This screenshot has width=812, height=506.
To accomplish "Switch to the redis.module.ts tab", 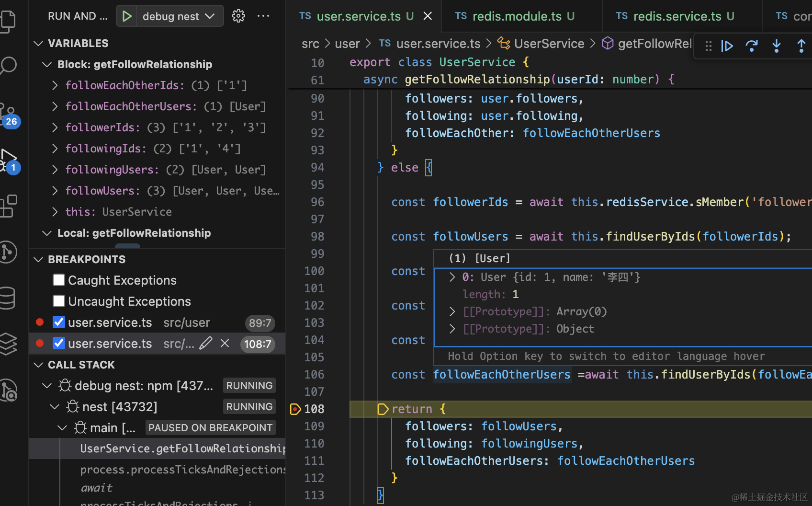I will click(517, 16).
